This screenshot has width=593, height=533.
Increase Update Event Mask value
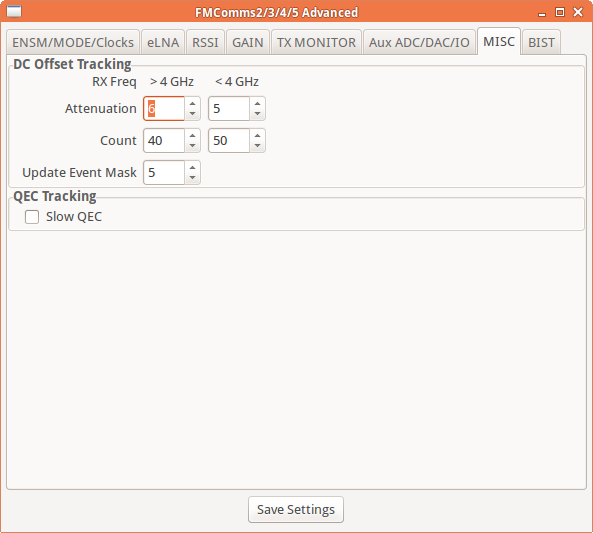tap(192, 168)
